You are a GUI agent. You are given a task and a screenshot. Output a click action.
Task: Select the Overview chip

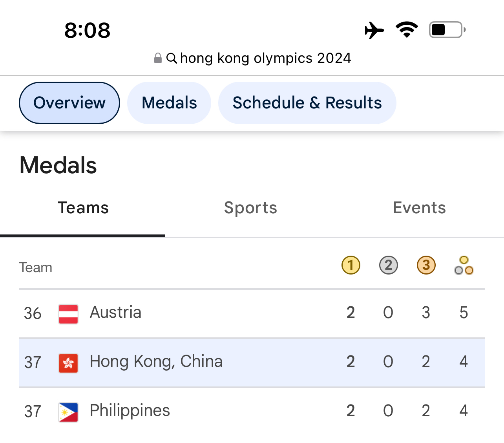tap(69, 103)
